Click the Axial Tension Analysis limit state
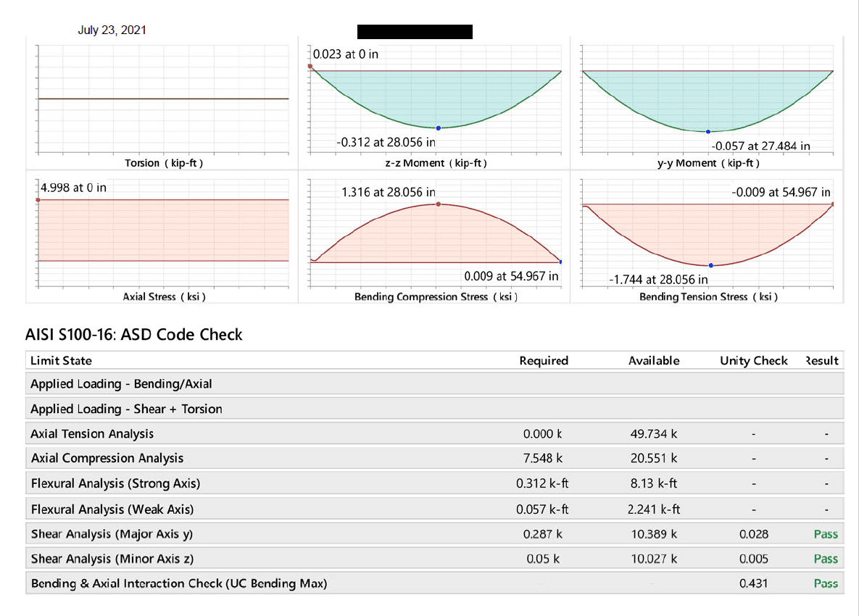This screenshot has height=616, width=859. tap(92, 433)
